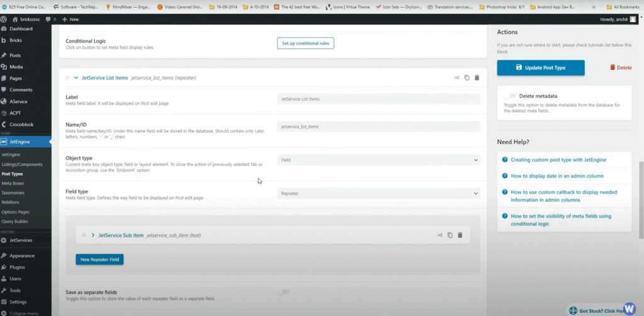Viewport: 644px width, 316px height.
Task: Copy the JetService Sub Item repeater field
Action: [x=450, y=235]
